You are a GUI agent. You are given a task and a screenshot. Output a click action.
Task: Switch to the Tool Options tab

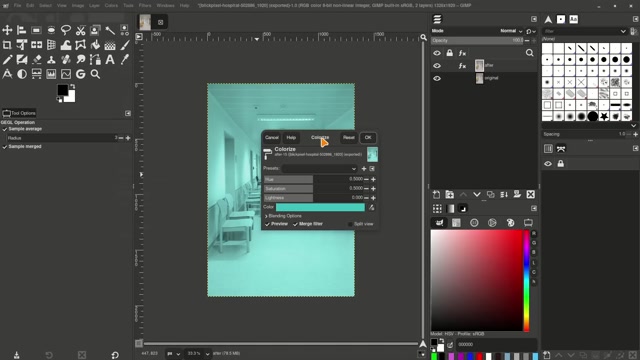click(19, 113)
